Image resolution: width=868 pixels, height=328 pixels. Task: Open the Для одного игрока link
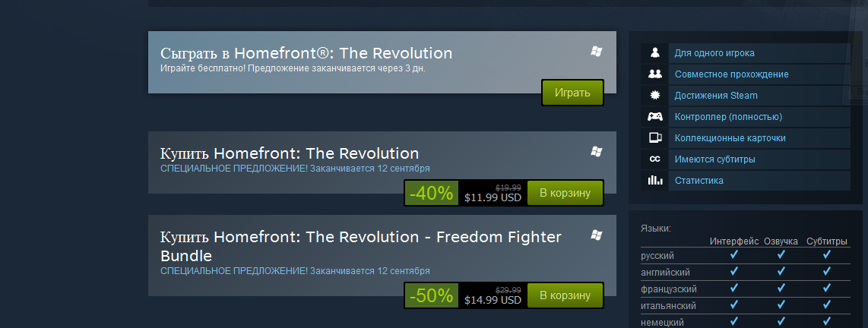[714, 53]
